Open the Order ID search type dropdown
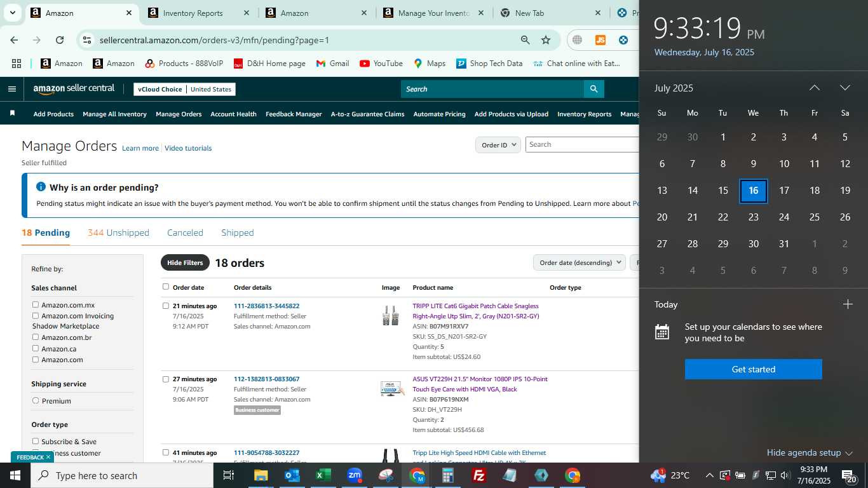868x488 pixels. pos(498,145)
